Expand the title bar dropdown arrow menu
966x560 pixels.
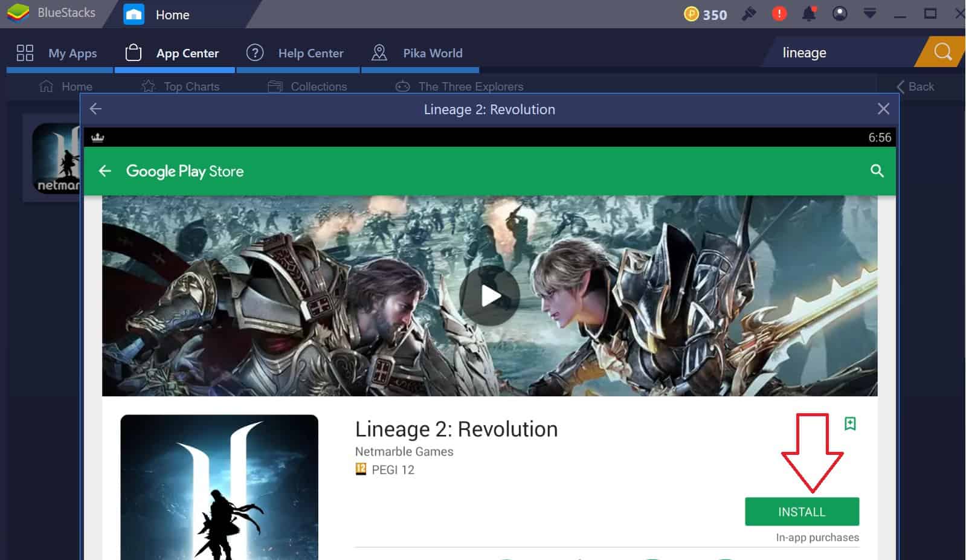tap(870, 13)
